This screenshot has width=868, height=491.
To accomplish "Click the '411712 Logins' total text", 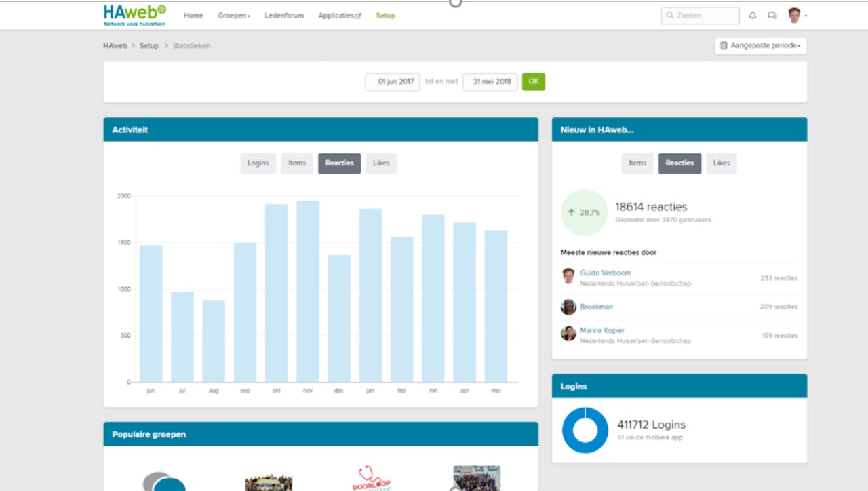I will (651, 425).
